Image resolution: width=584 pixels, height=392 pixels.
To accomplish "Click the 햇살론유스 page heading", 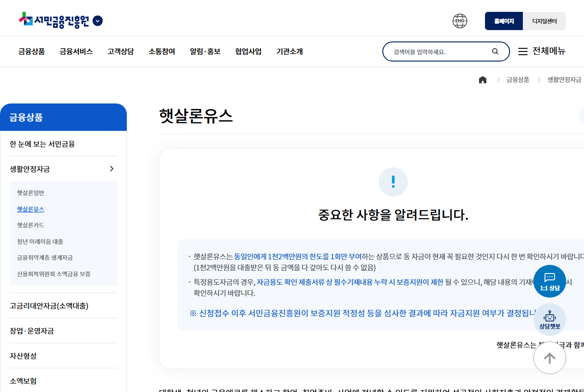I will click(196, 116).
